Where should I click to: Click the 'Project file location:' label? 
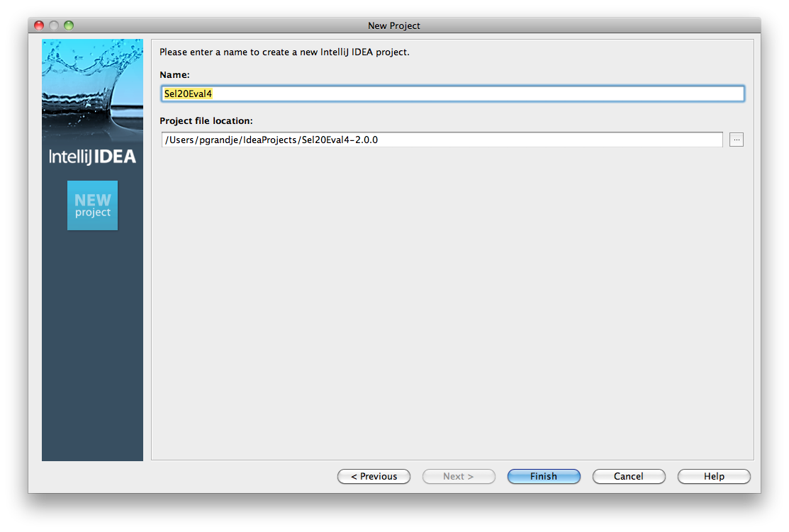(x=206, y=120)
